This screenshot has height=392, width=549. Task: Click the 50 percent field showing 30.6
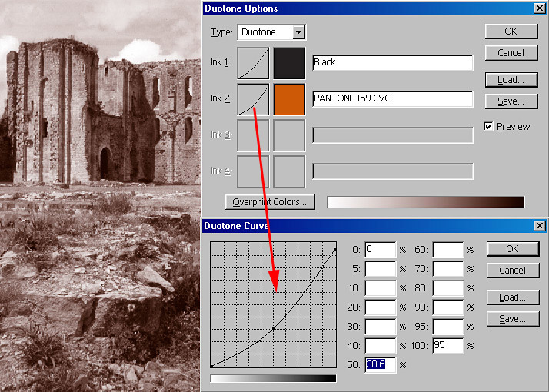point(381,365)
